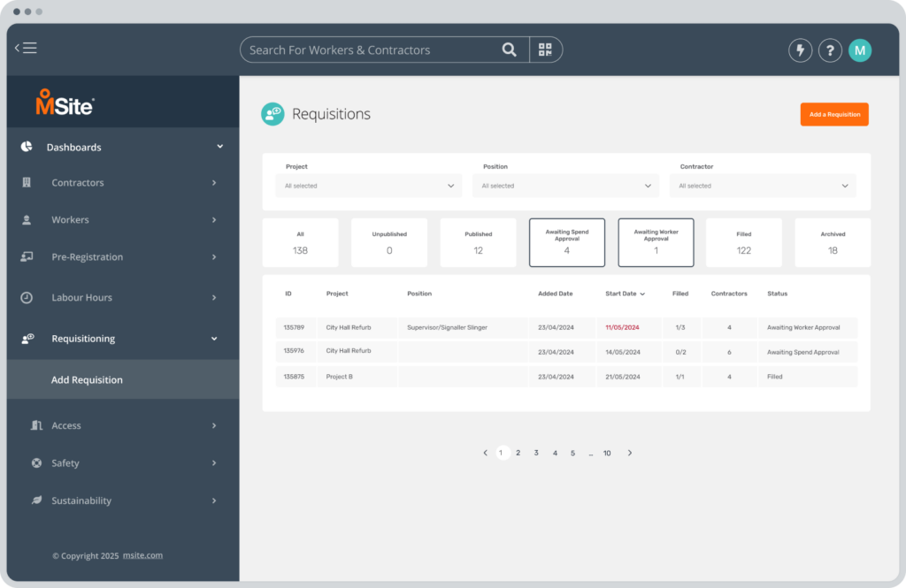Go to page 10 in pagination
Screen dimensions: 906x588
point(607,453)
